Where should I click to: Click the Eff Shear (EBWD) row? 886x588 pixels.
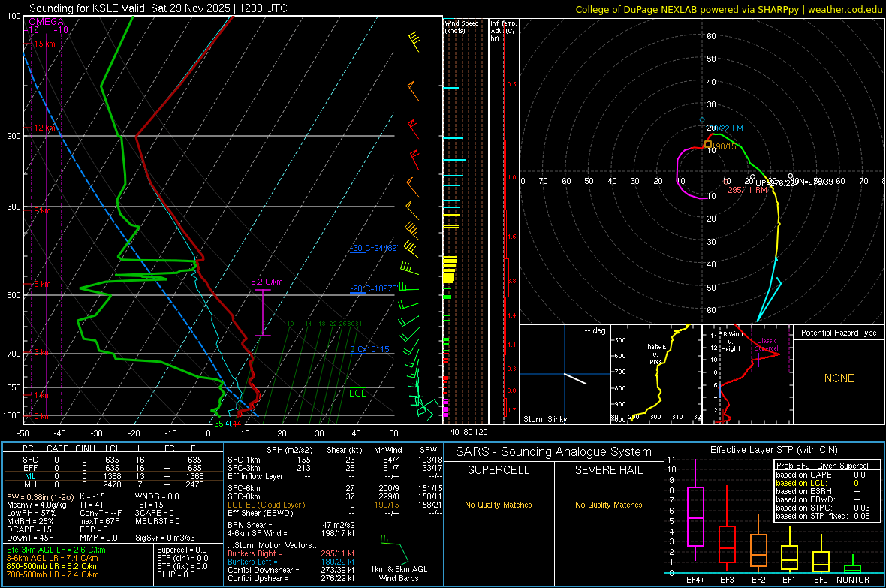[335, 514]
